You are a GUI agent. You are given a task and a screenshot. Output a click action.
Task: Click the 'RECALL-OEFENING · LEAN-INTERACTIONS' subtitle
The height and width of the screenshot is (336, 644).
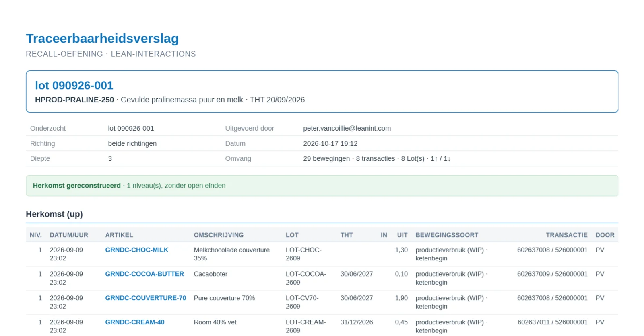[111, 54]
